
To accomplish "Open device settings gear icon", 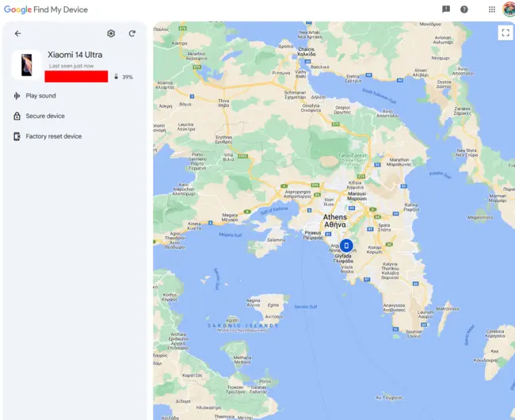I will click(x=111, y=33).
